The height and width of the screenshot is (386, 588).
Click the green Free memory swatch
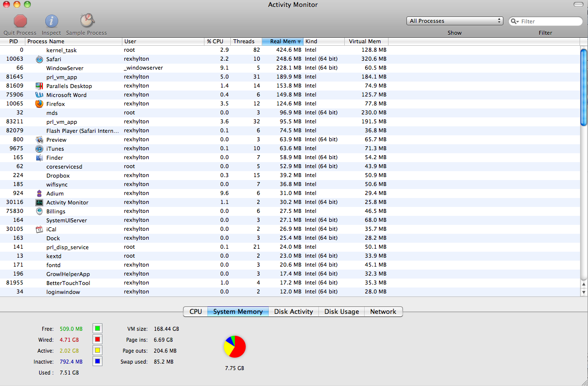click(98, 329)
